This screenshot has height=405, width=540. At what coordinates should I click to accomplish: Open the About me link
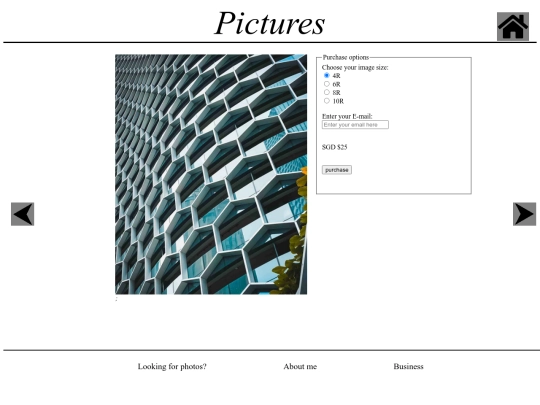click(x=300, y=366)
